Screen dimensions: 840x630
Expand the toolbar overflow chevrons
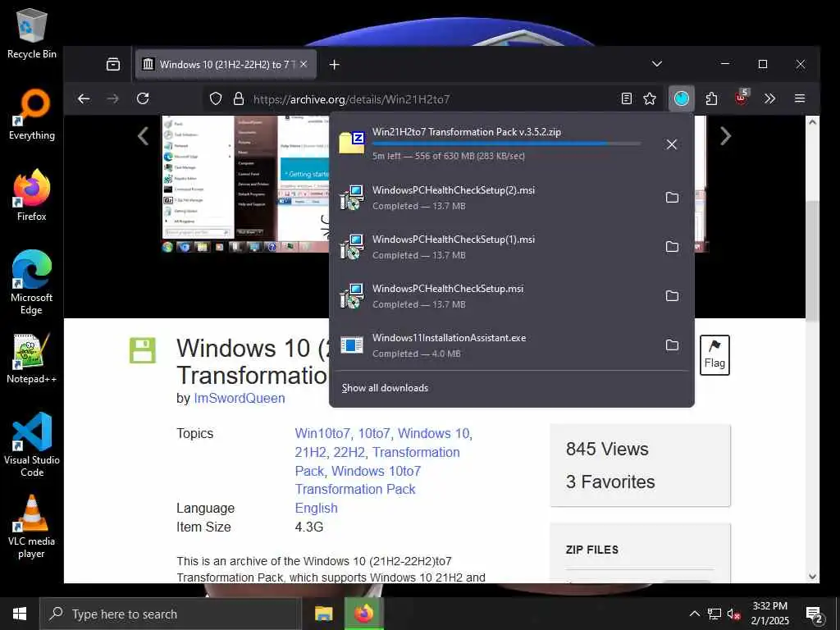coord(769,98)
